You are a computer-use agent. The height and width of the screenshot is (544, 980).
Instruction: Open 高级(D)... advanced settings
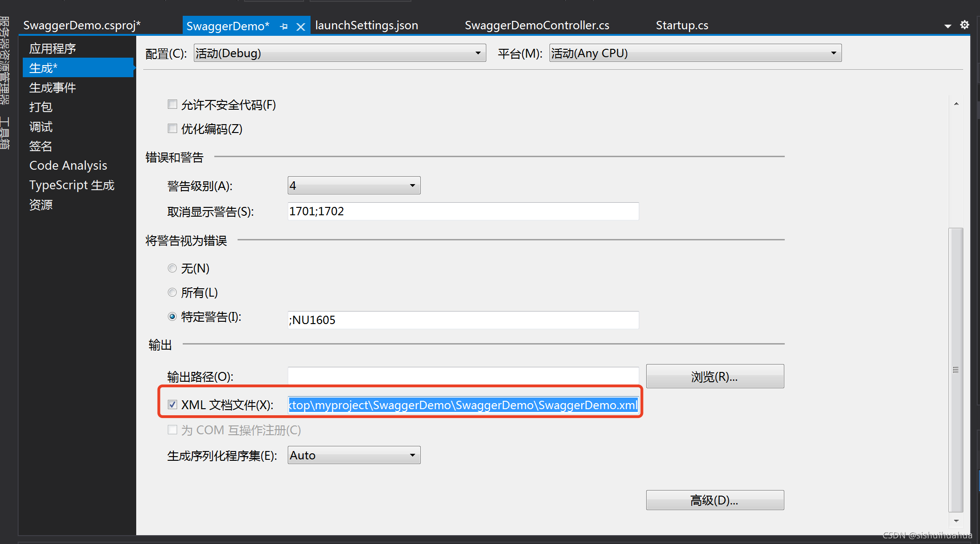tap(715, 500)
